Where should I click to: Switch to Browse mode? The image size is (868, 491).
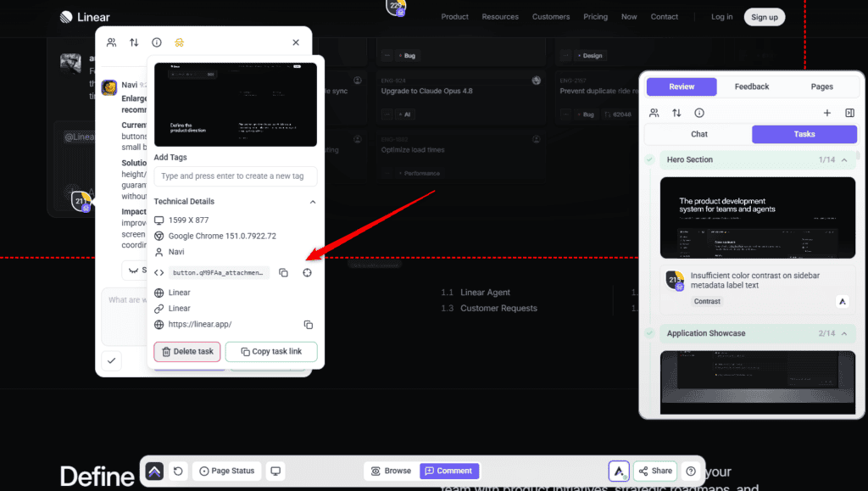392,471
